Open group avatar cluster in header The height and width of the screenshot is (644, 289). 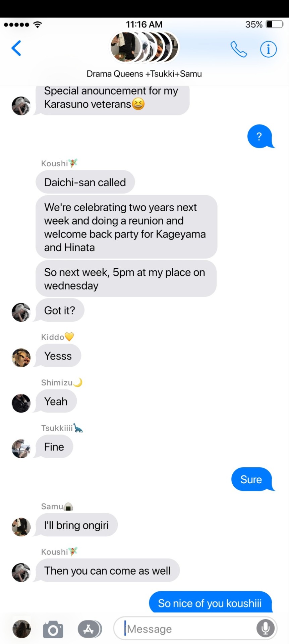(144, 47)
